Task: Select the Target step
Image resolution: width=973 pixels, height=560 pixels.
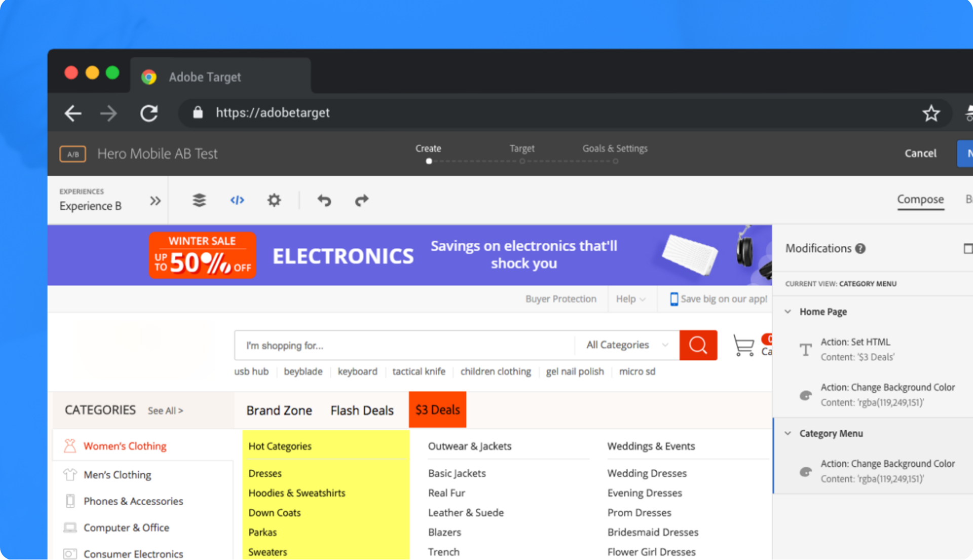Action: click(522, 148)
